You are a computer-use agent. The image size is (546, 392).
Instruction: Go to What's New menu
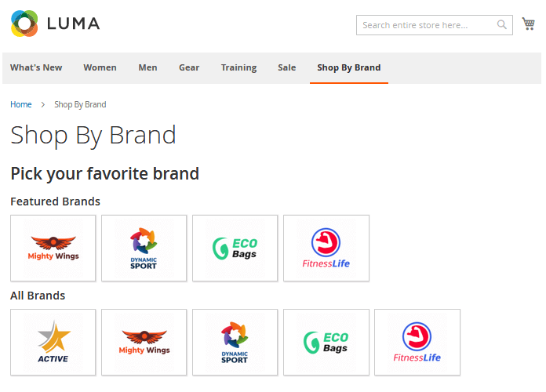(x=36, y=67)
